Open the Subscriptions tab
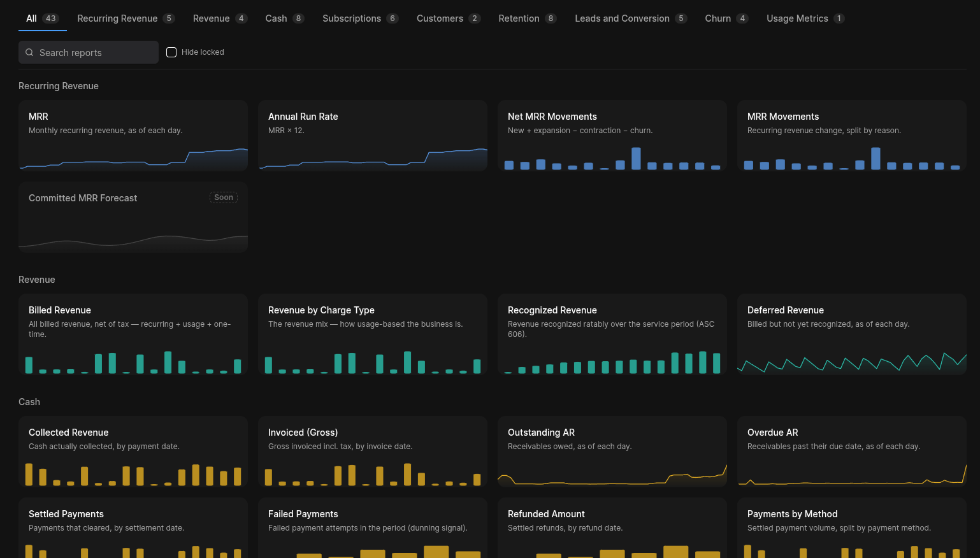The height and width of the screenshot is (558, 980). point(361,18)
